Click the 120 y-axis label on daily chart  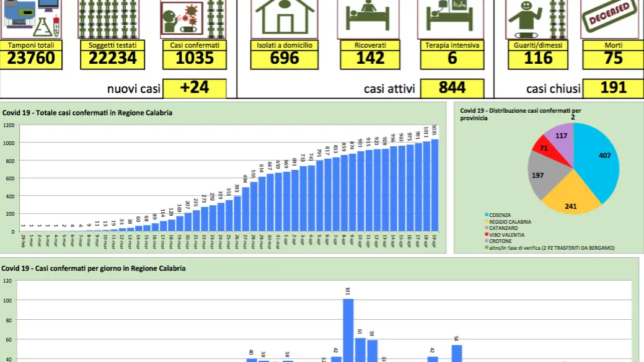pos(7,281)
